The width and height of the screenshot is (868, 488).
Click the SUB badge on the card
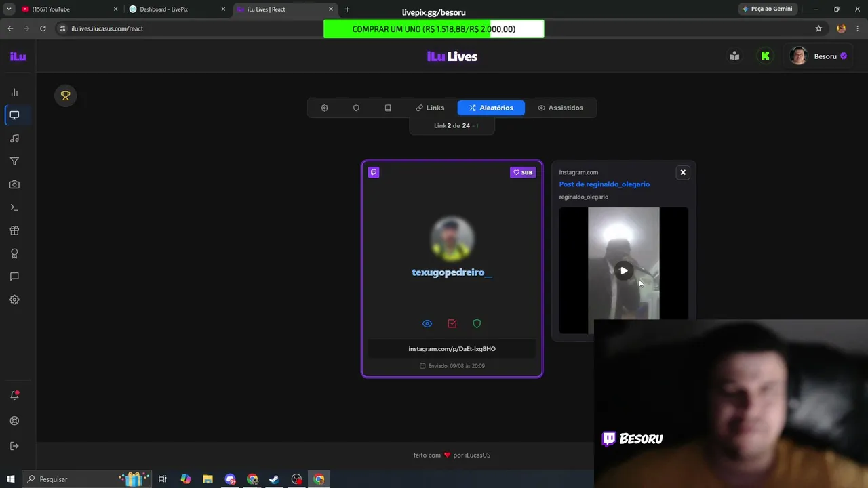pyautogui.click(x=523, y=172)
